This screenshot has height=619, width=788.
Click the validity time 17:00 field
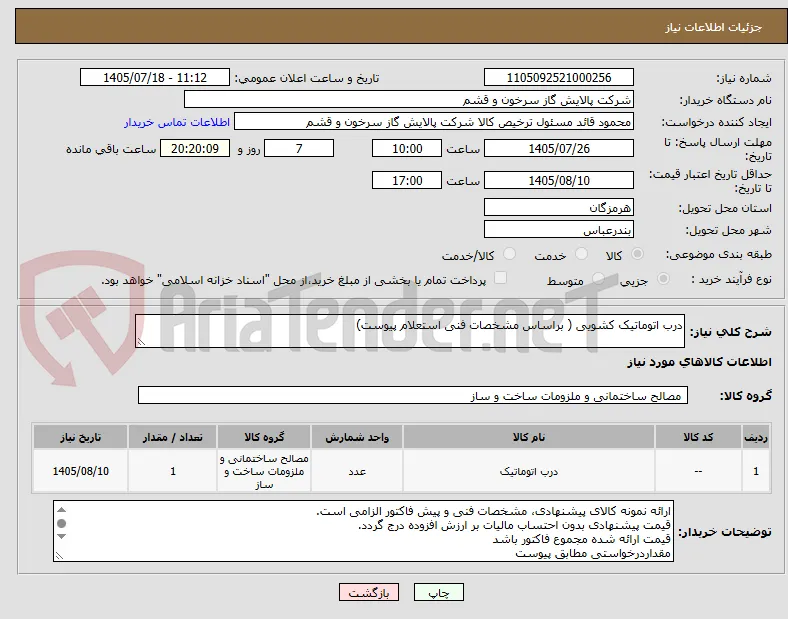[x=407, y=180]
